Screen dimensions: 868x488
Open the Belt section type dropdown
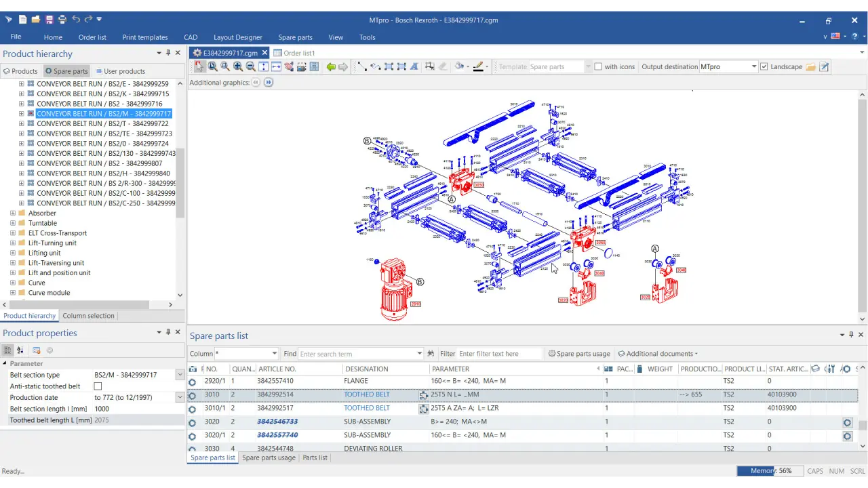[x=180, y=375]
